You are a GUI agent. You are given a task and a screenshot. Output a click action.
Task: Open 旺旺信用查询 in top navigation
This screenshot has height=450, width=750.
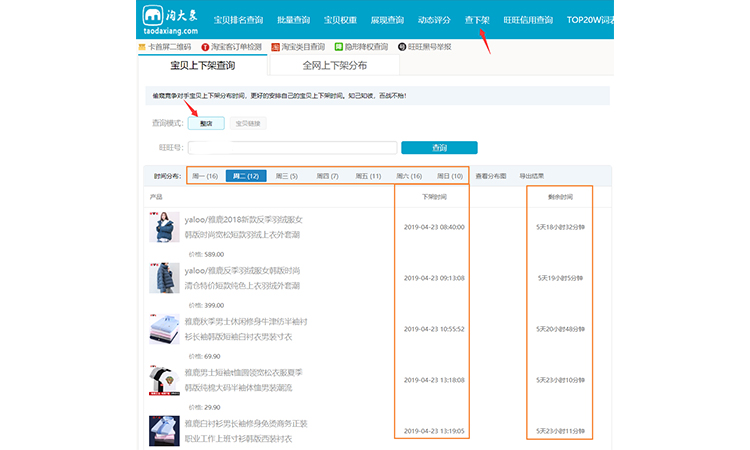pos(528,20)
